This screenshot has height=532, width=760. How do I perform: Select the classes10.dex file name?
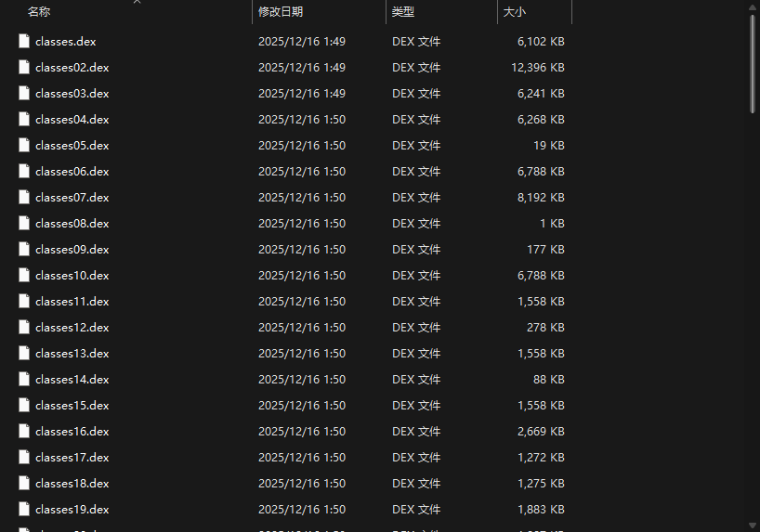click(72, 275)
